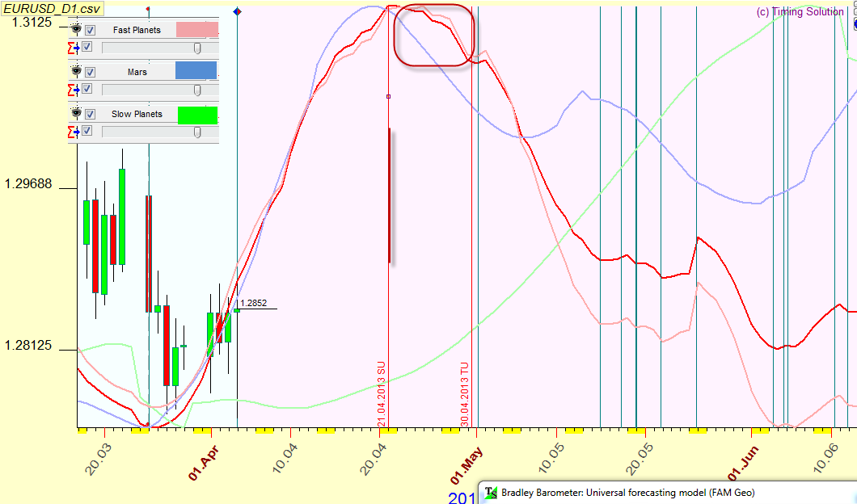Click the eye icon for Fast Planets
Image resolution: width=857 pixels, height=504 pixels.
76,30
